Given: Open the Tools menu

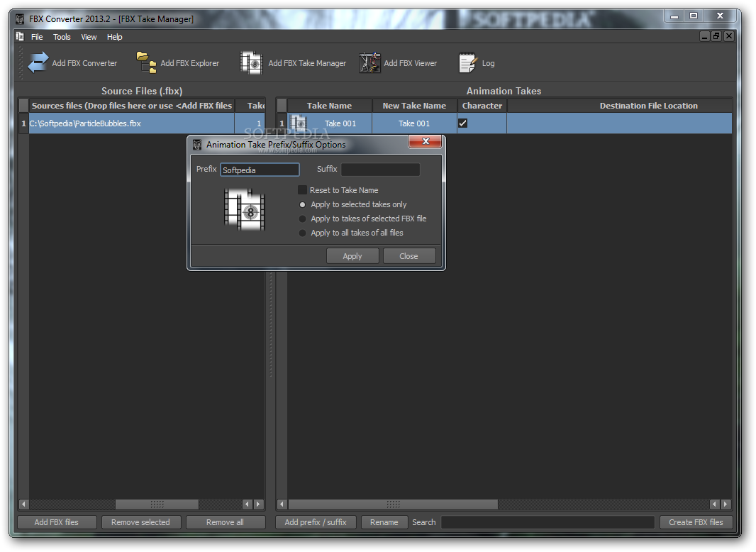Looking at the screenshot, I should [62, 37].
